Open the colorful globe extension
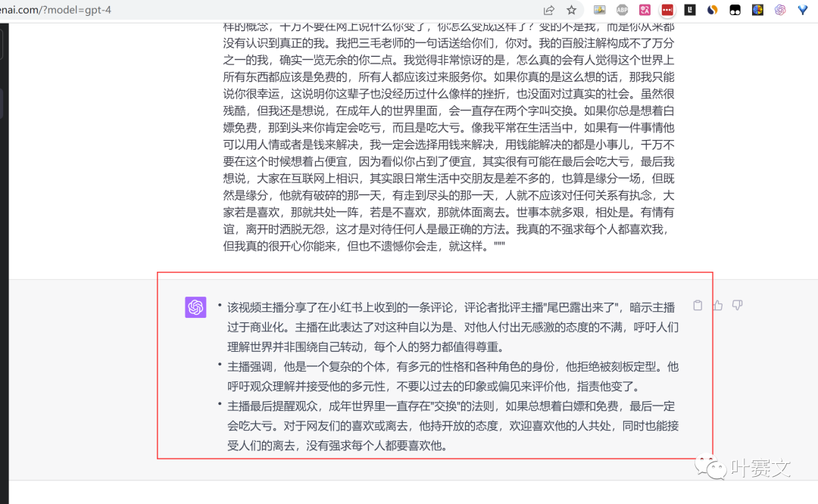 point(757,10)
